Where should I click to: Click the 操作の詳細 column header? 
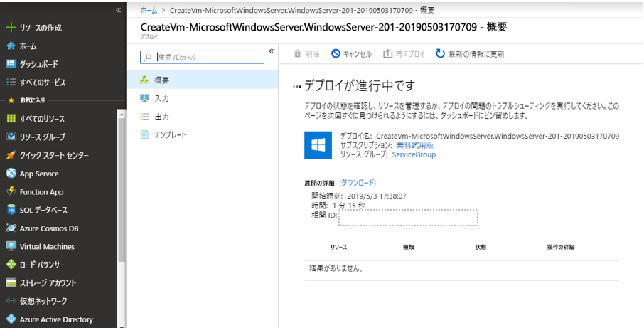pyautogui.click(x=561, y=247)
